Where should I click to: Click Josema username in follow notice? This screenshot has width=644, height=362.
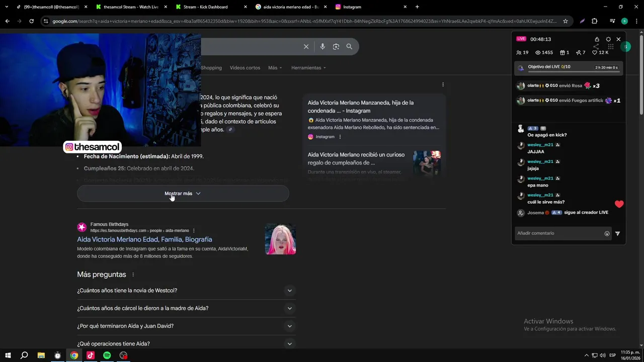[535, 213]
